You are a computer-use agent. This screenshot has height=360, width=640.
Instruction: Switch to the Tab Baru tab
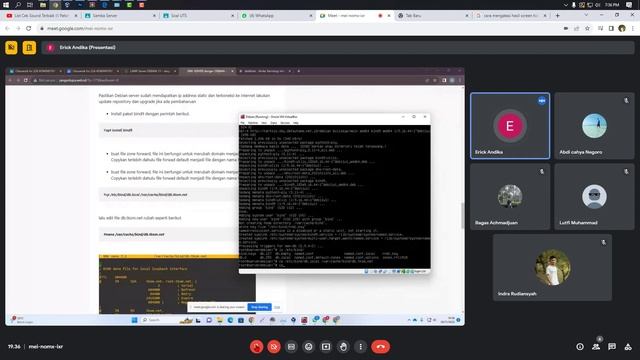(433, 16)
